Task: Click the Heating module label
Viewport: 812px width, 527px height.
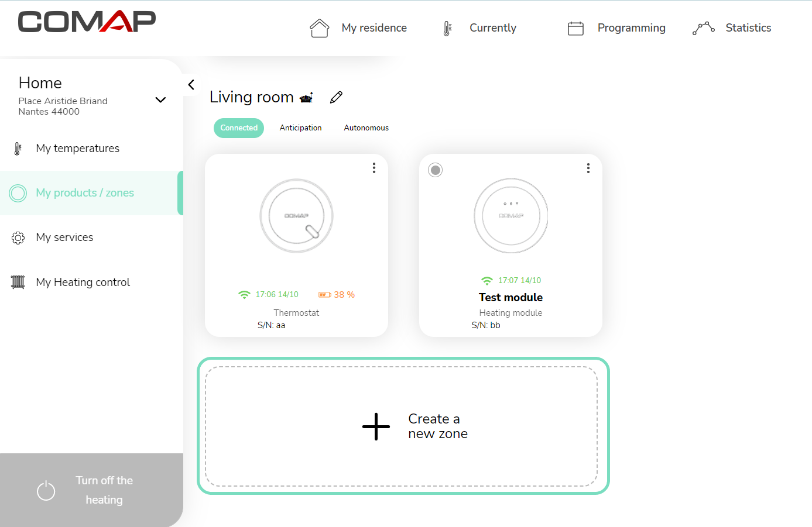Action: (511, 313)
